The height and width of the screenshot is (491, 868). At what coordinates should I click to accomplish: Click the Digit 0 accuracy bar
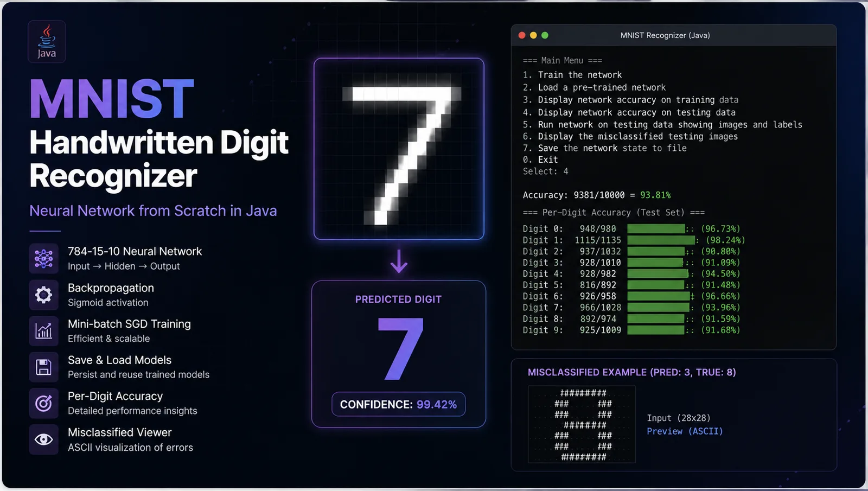[x=656, y=229]
